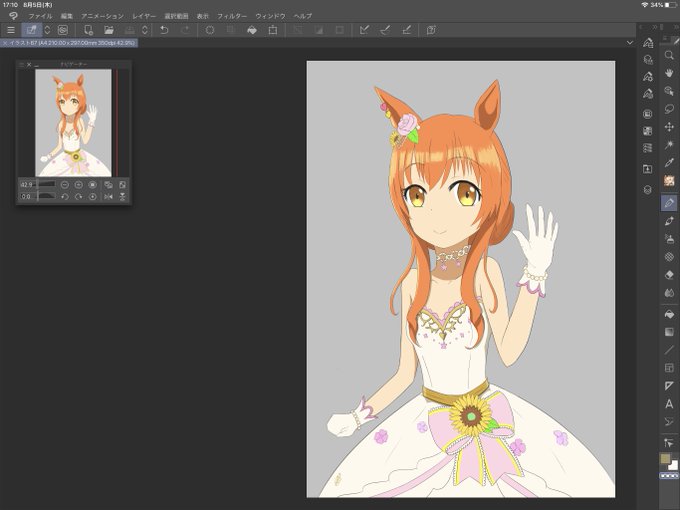Flip canvas vertically in Navigator

pos(122,196)
